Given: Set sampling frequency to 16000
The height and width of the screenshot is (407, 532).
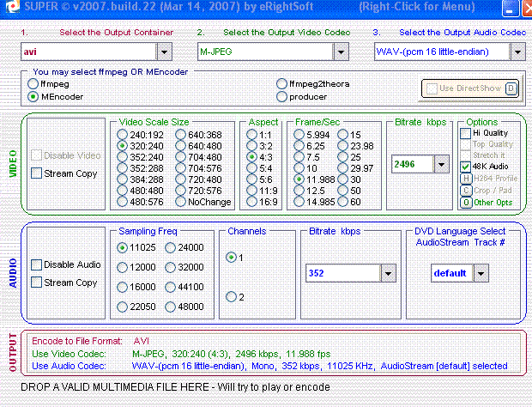Looking at the screenshot, I should pyautogui.click(x=122, y=287).
